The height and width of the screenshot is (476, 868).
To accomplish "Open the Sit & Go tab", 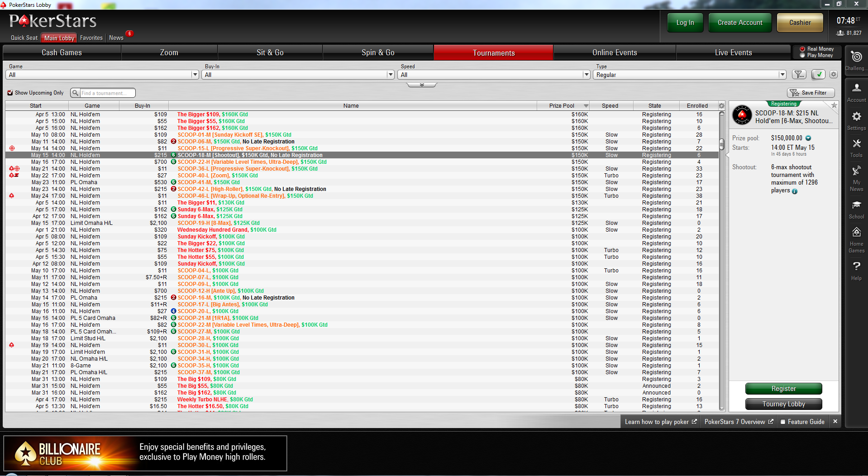I will pyautogui.click(x=270, y=52).
